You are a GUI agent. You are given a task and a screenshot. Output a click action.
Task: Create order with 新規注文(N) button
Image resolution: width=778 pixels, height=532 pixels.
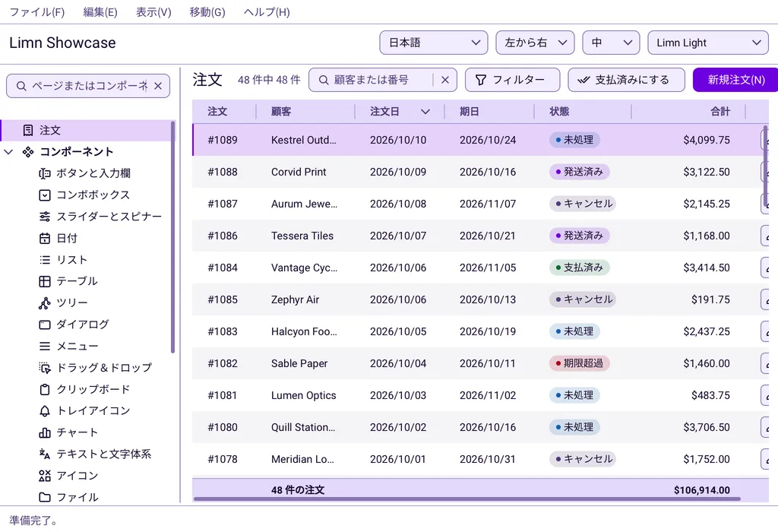(735, 80)
